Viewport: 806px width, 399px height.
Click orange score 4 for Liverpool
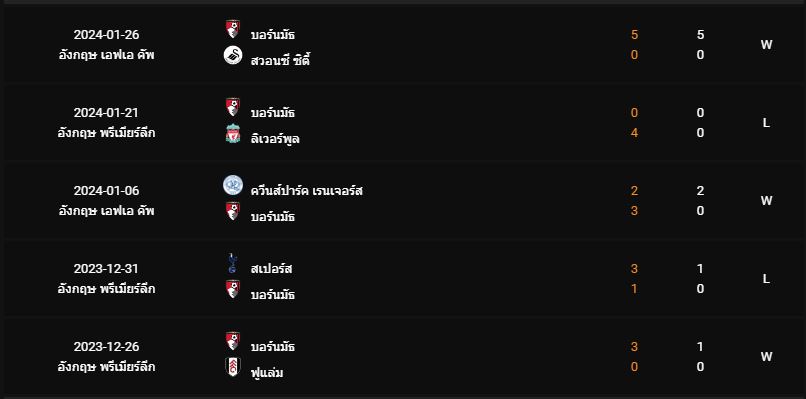pos(634,133)
